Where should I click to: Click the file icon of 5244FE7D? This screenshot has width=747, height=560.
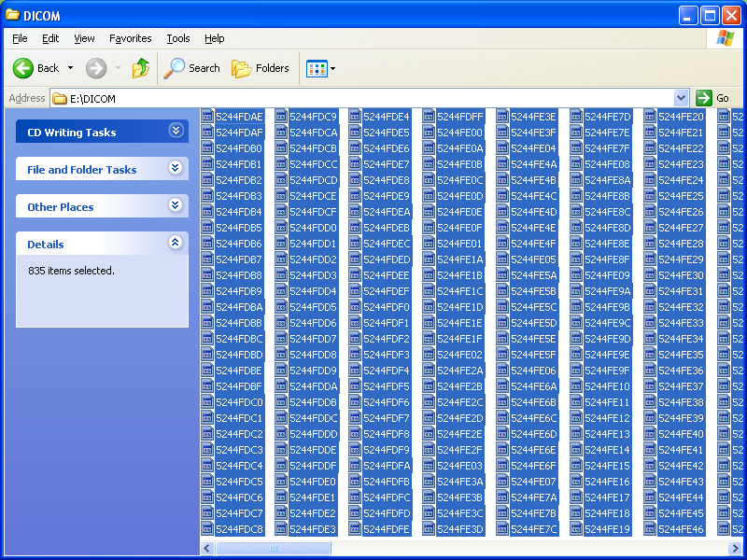pos(576,117)
